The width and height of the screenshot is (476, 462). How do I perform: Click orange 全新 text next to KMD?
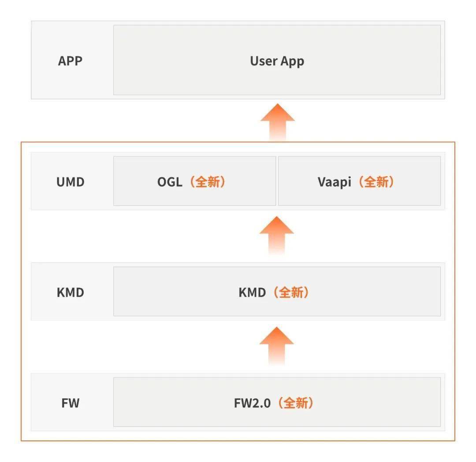[x=291, y=292]
